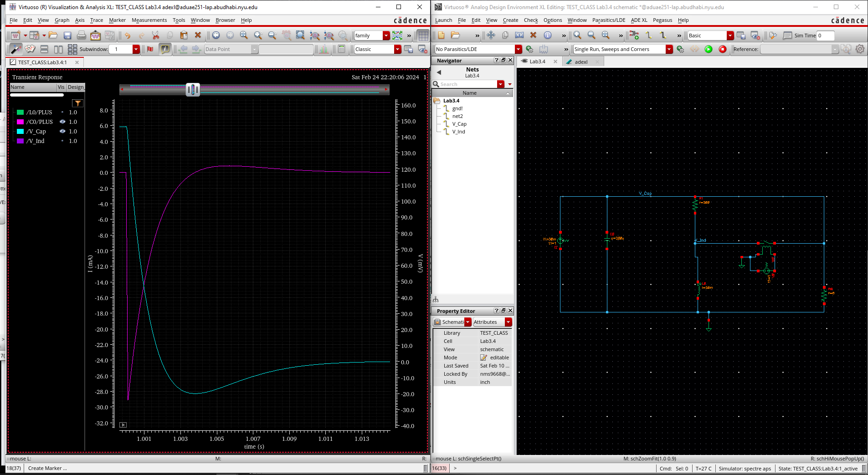Image resolution: width=868 pixels, height=475 pixels.
Task: Run the simulation with the green play icon
Action: pos(709,49)
